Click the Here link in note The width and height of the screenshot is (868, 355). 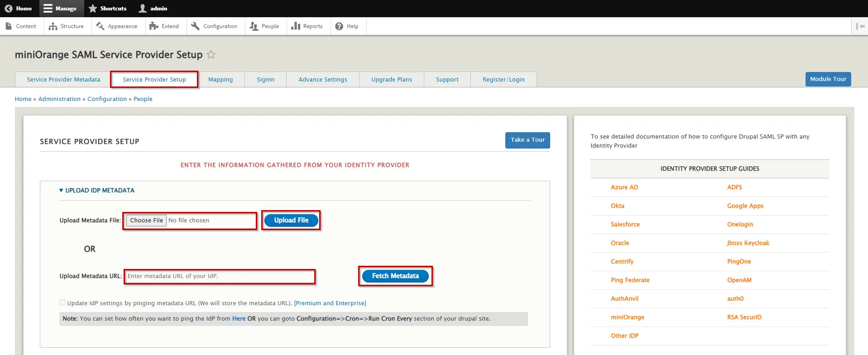pyautogui.click(x=239, y=318)
